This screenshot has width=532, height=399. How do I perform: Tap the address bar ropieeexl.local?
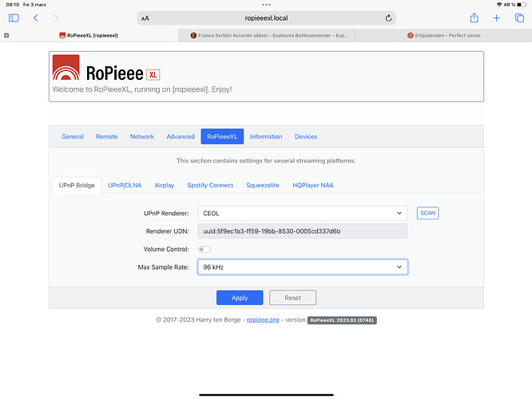coord(266,18)
